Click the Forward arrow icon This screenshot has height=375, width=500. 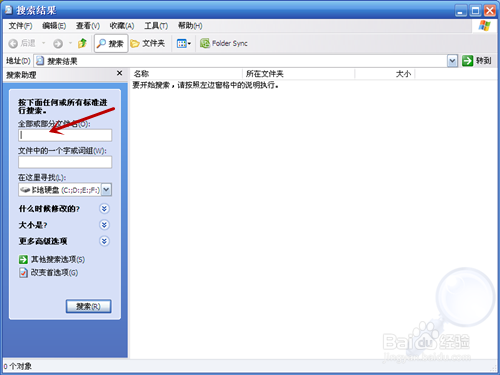click(58, 43)
